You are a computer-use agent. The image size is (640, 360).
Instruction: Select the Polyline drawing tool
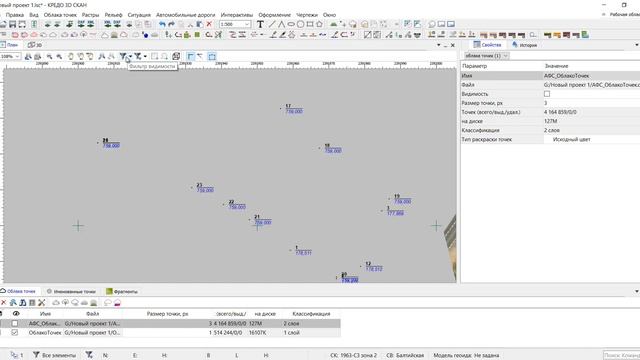[281, 24]
